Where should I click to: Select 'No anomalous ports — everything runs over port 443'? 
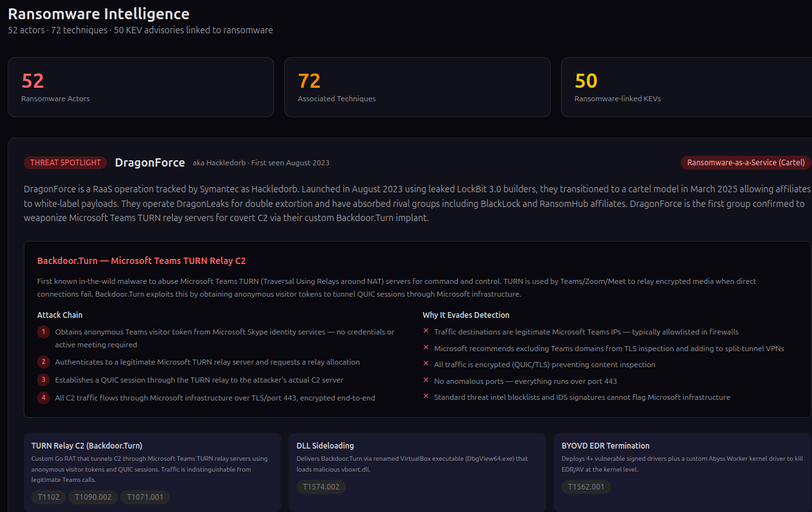[526, 381]
